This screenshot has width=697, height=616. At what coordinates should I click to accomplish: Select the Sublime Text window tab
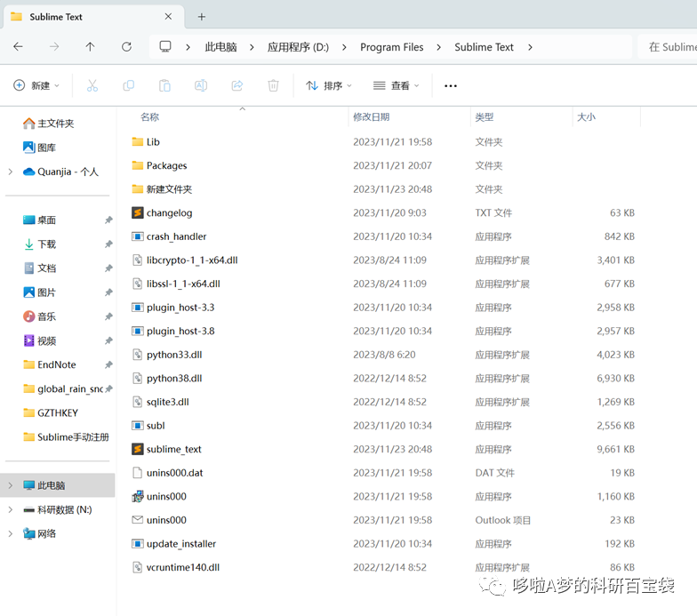tap(93, 17)
